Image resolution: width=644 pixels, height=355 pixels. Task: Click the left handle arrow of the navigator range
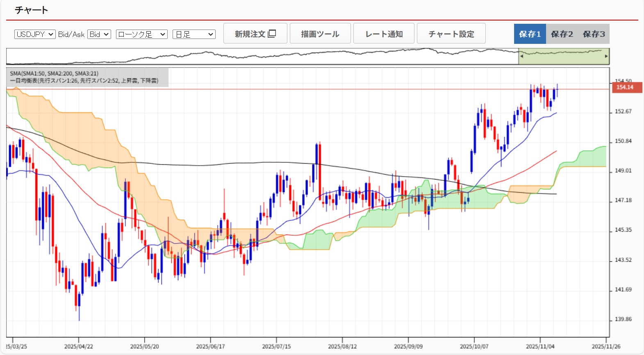(x=521, y=56)
